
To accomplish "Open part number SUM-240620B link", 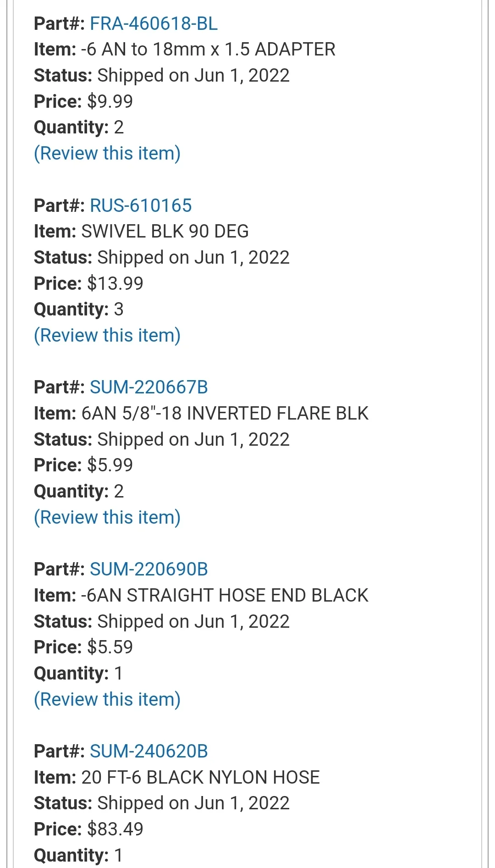I will pyautogui.click(x=149, y=752).
